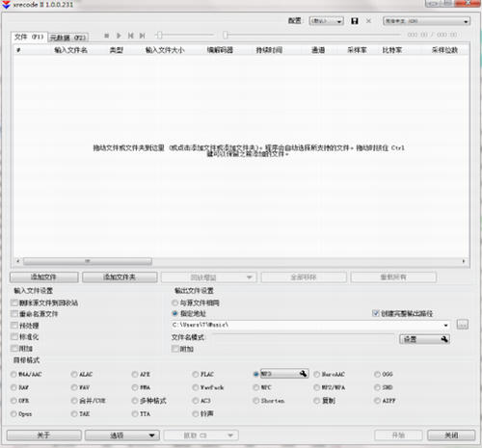The height and width of the screenshot is (448, 482).
Task: Select the files (F1) tab
Action: [x=29, y=37]
